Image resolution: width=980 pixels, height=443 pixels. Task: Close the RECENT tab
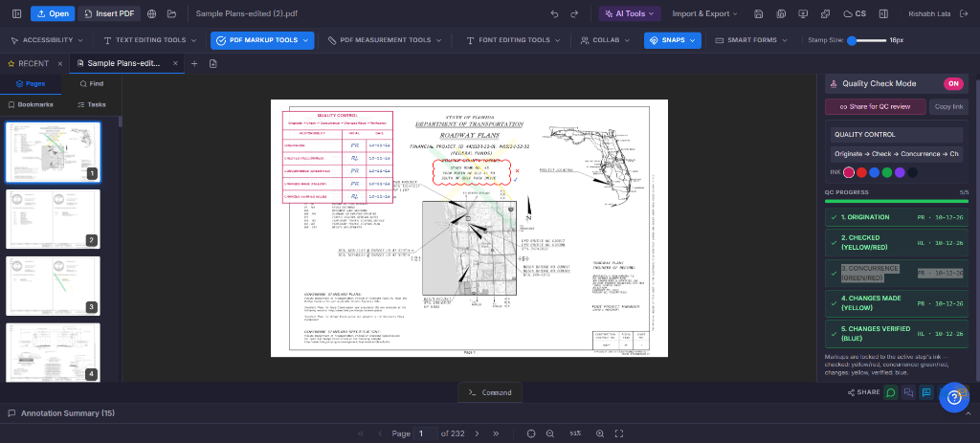click(60, 64)
